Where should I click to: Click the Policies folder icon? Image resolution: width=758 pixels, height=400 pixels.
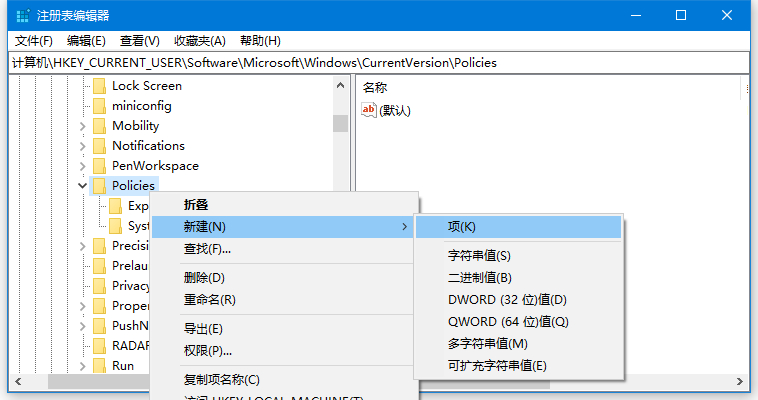pyautogui.click(x=100, y=186)
